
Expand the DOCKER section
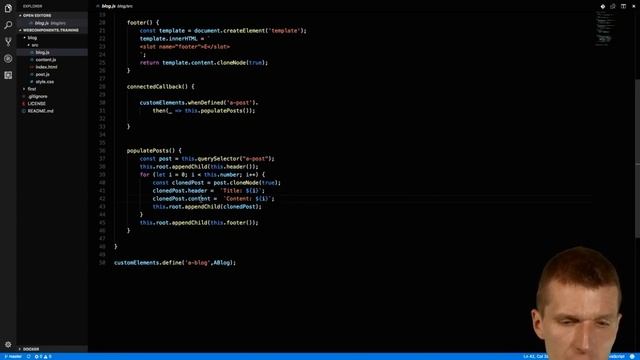pyautogui.click(x=52, y=349)
